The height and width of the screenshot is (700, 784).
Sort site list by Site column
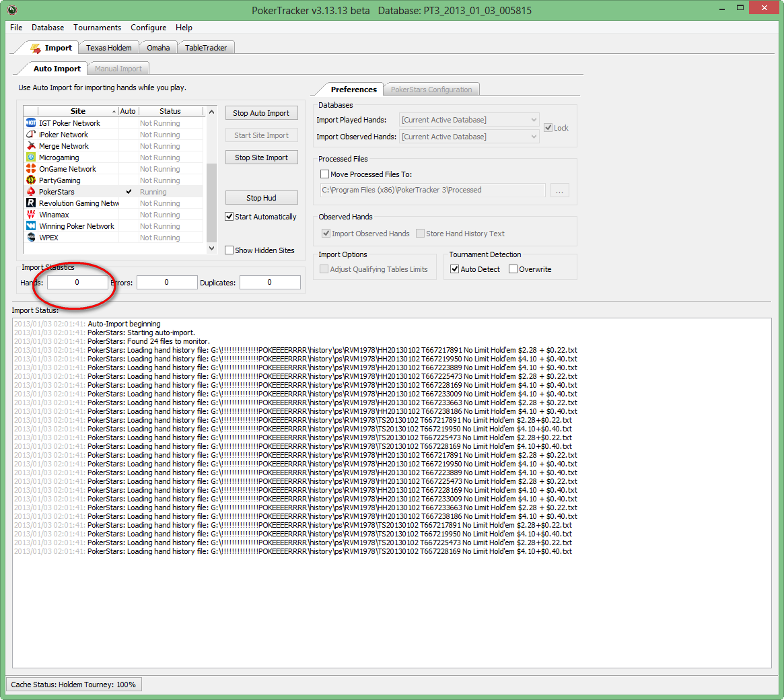pos(78,111)
